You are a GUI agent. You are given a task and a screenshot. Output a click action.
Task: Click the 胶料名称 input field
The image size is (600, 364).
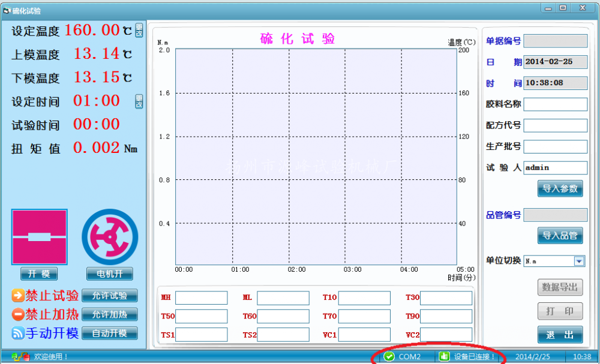tap(555, 104)
